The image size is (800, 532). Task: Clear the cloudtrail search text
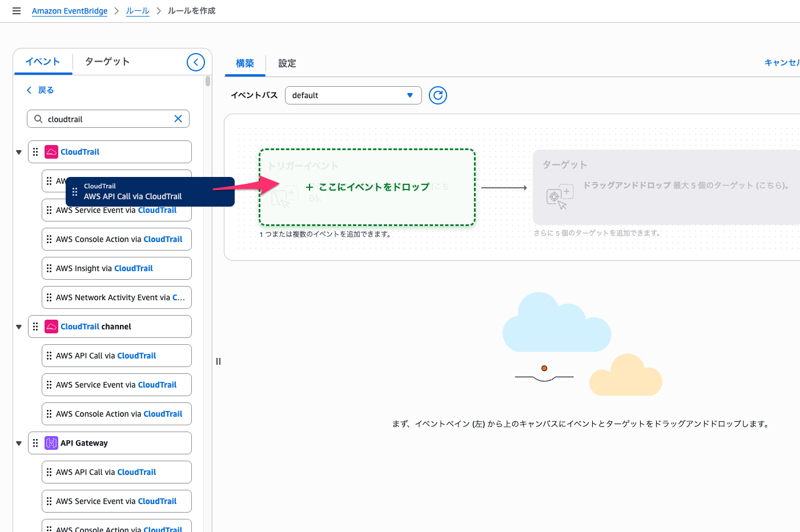point(178,119)
